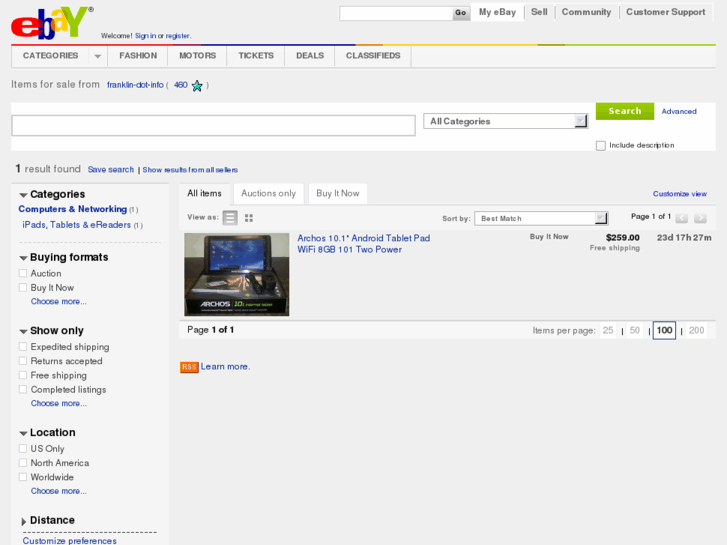Set items per page to 200
This screenshot has width=727, height=545.
(x=696, y=330)
